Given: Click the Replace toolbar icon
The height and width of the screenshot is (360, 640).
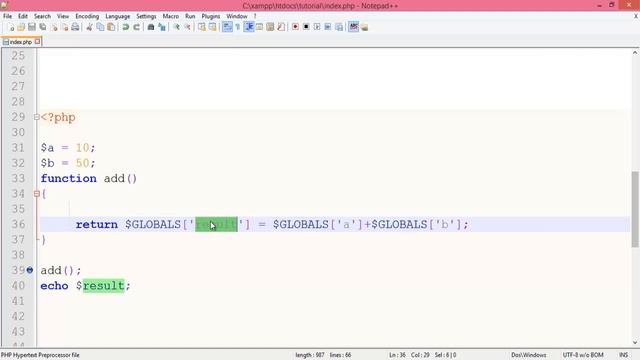Looking at the screenshot, I should coord(162,27).
